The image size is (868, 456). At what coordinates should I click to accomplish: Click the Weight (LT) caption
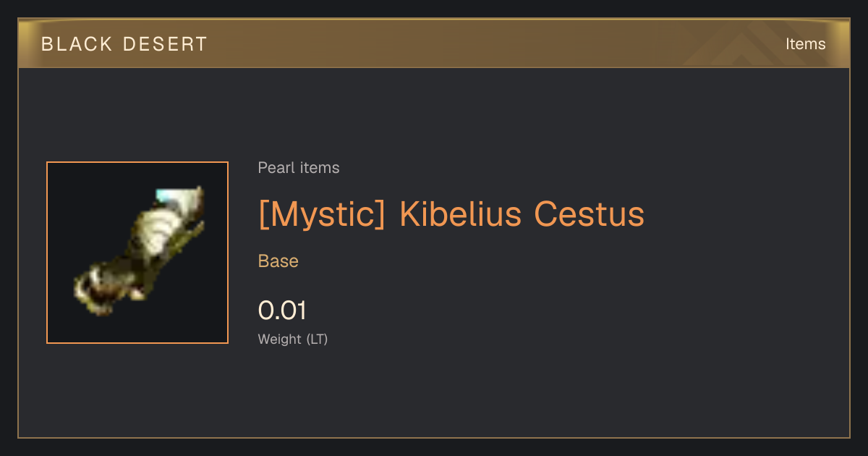tap(293, 339)
